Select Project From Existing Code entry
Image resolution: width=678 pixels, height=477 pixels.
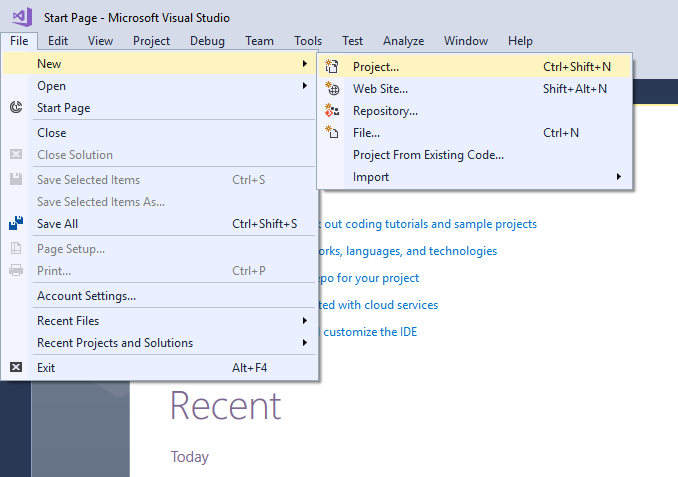[x=475, y=155]
